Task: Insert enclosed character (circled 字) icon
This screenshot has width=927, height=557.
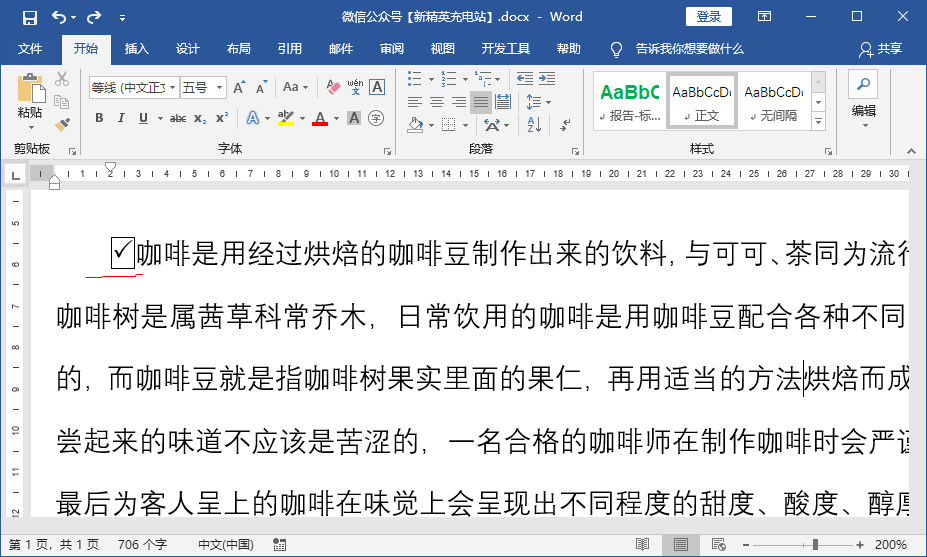Action: click(376, 118)
